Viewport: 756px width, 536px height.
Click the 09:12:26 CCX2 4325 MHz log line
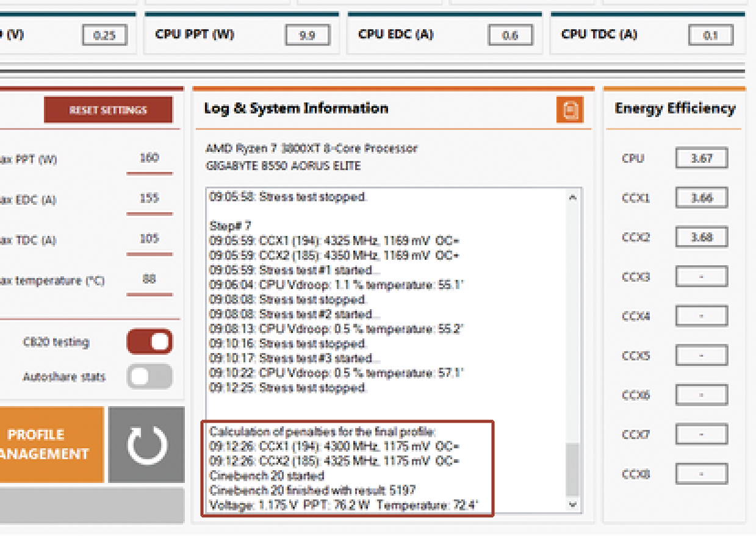point(334,461)
